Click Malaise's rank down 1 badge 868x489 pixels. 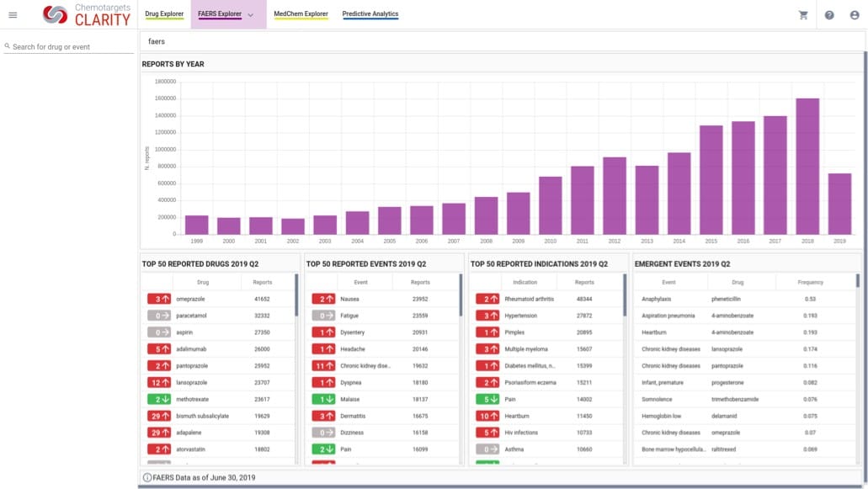point(323,399)
